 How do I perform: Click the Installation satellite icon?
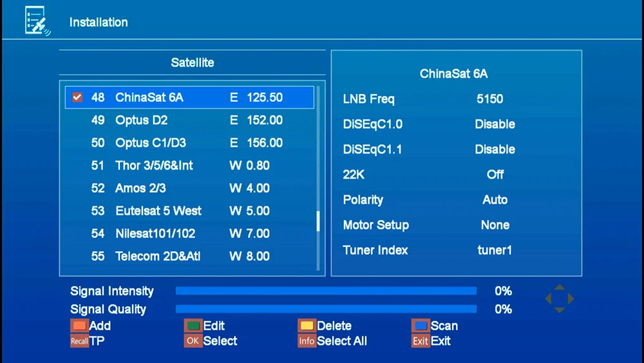[37, 21]
